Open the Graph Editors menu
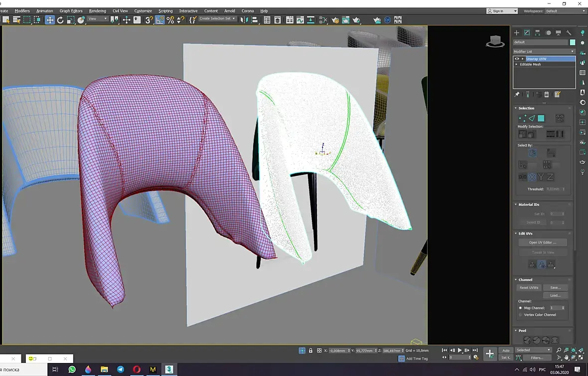 71,10
